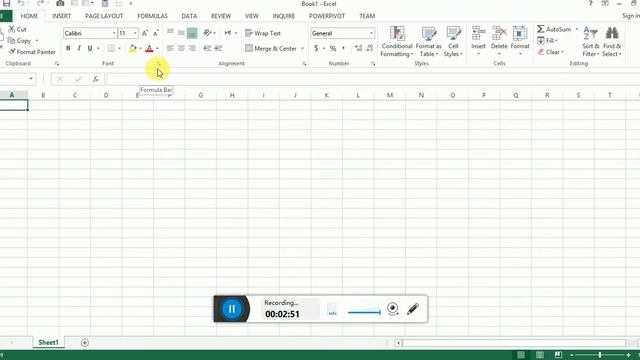Set middle vertical alignment

181,33
